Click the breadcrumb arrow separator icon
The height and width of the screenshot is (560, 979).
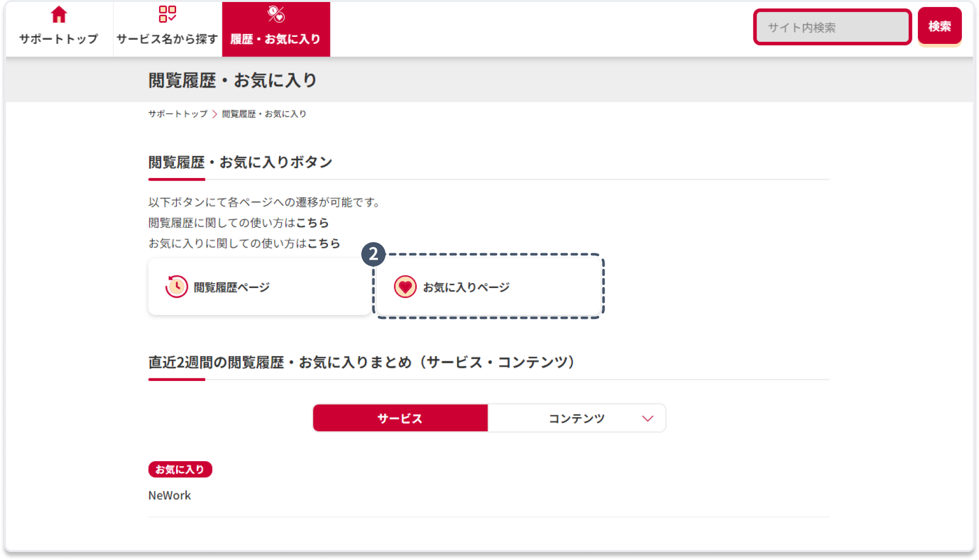[x=214, y=115]
